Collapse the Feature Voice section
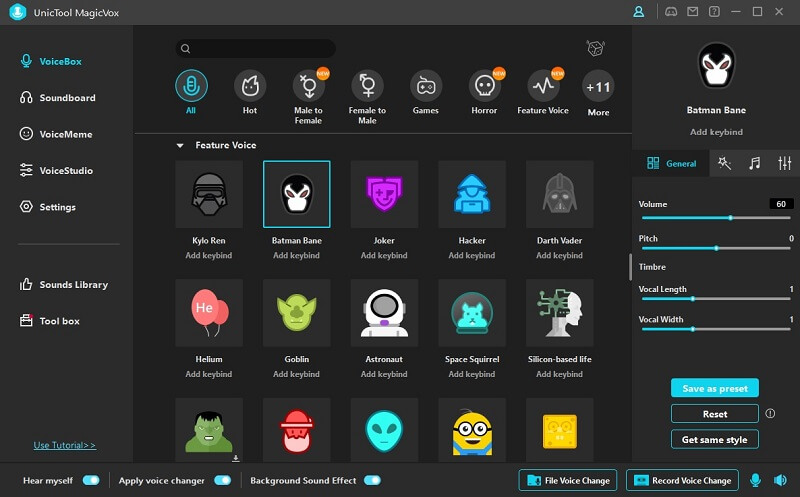This screenshot has width=800, height=497. coord(180,146)
